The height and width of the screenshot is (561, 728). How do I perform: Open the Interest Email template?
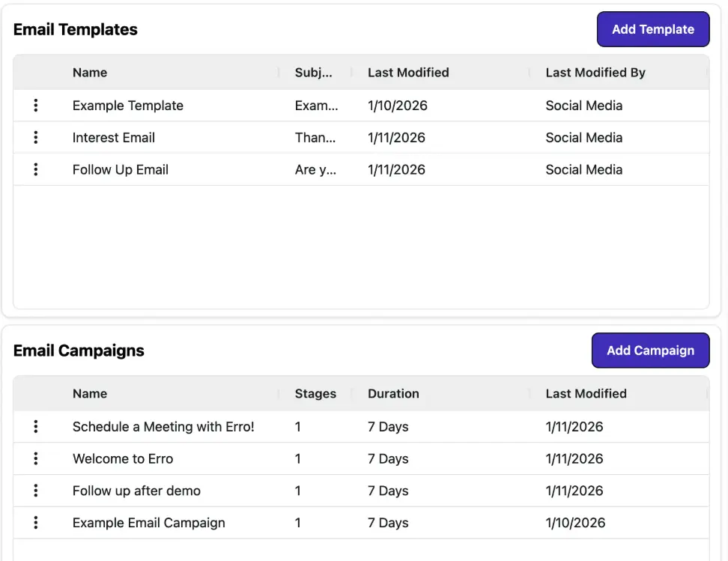coord(113,137)
